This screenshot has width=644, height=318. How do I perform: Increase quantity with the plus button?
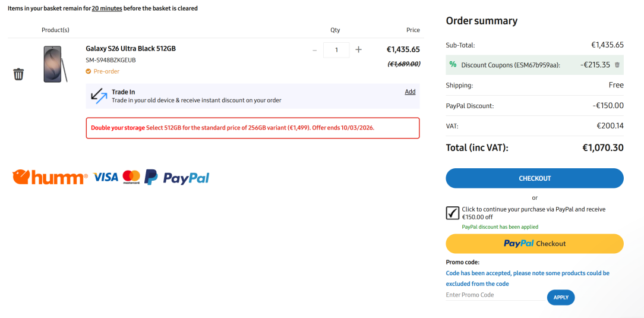coord(358,50)
